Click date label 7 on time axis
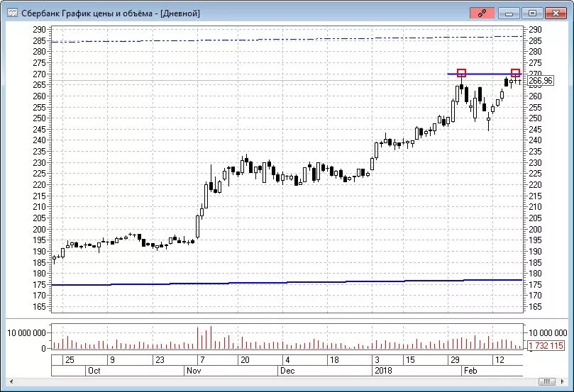The height and width of the screenshot is (392, 574). (x=202, y=360)
